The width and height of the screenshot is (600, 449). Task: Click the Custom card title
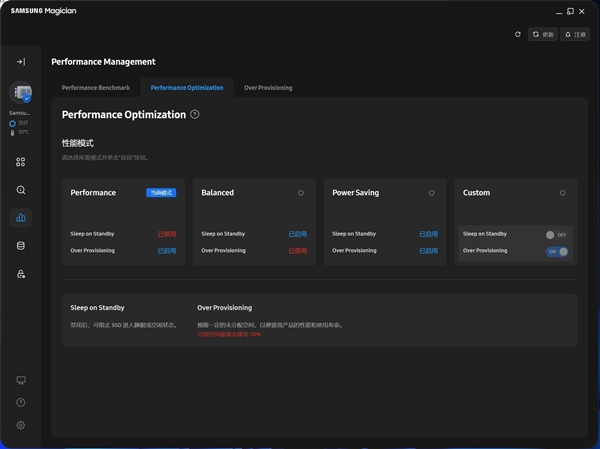pos(476,193)
